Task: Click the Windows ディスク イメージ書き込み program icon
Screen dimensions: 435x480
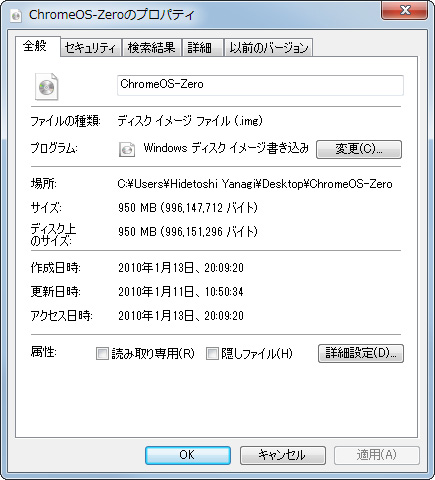Action: click(x=127, y=149)
